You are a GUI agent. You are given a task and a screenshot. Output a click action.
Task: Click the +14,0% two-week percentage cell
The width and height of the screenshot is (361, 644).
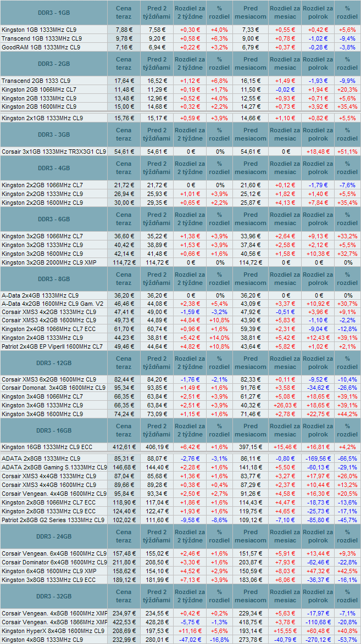point(219,338)
